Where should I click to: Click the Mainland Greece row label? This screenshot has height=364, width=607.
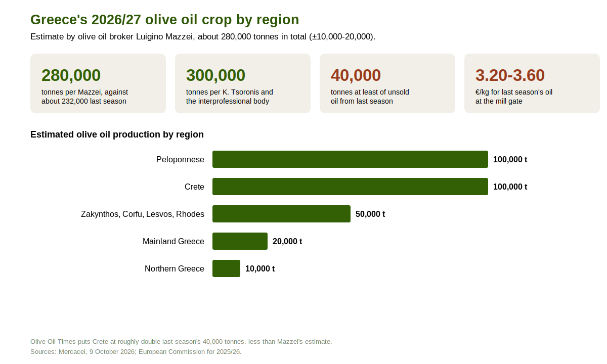[174, 241]
